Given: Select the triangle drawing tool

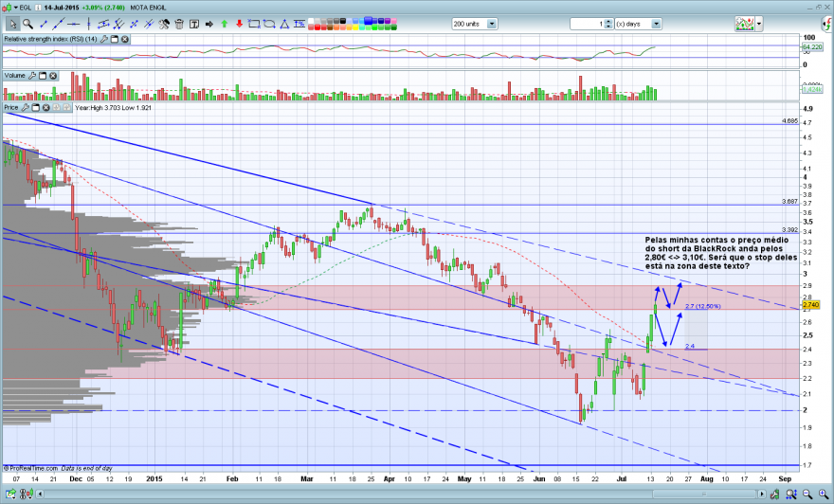Looking at the screenshot, I should [x=284, y=24].
